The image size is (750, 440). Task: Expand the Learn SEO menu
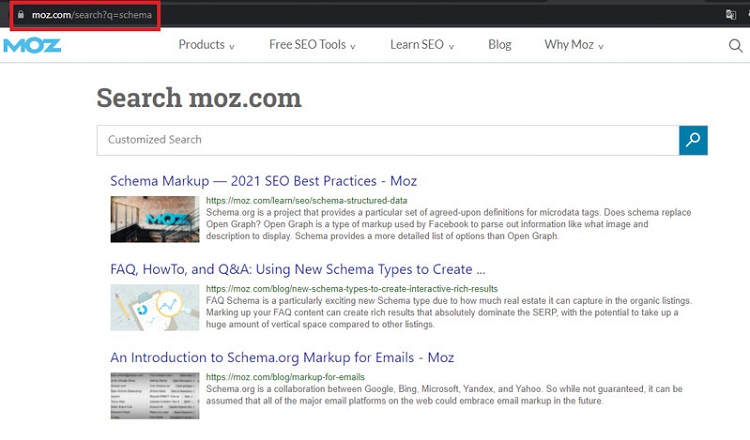click(x=422, y=45)
